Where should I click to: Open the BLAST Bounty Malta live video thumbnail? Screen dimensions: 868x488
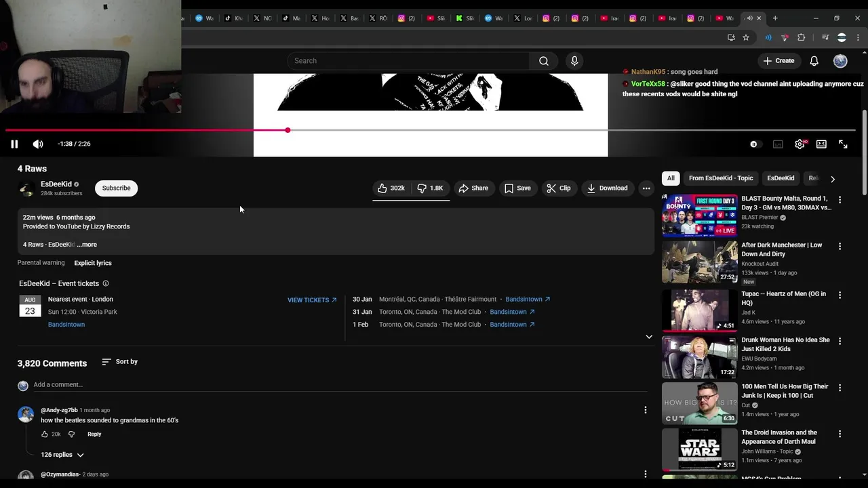pyautogui.click(x=699, y=216)
